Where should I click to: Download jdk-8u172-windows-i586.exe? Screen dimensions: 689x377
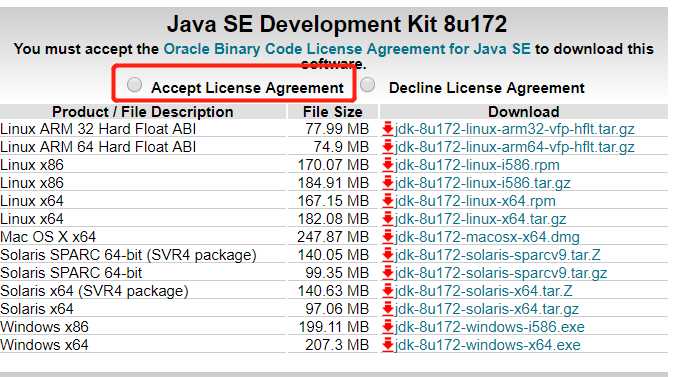(490, 327)
